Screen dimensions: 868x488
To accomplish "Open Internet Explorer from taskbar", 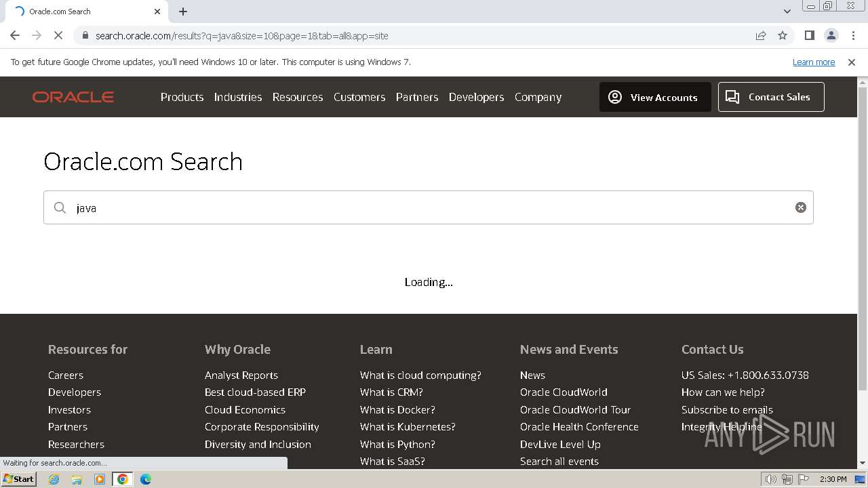I will tap(54, 479).
